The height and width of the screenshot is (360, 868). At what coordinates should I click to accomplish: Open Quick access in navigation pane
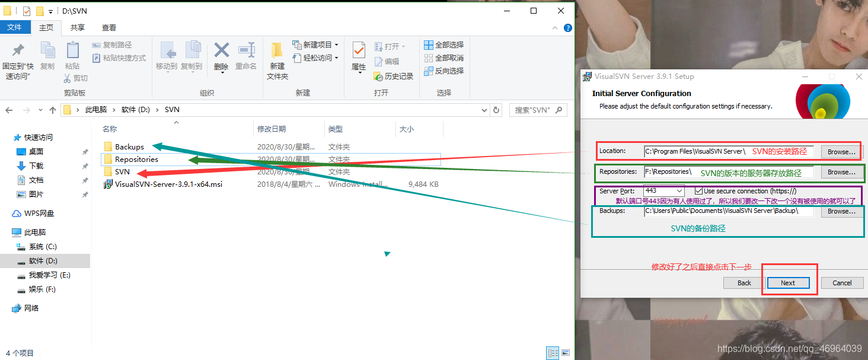click(38, 137)
